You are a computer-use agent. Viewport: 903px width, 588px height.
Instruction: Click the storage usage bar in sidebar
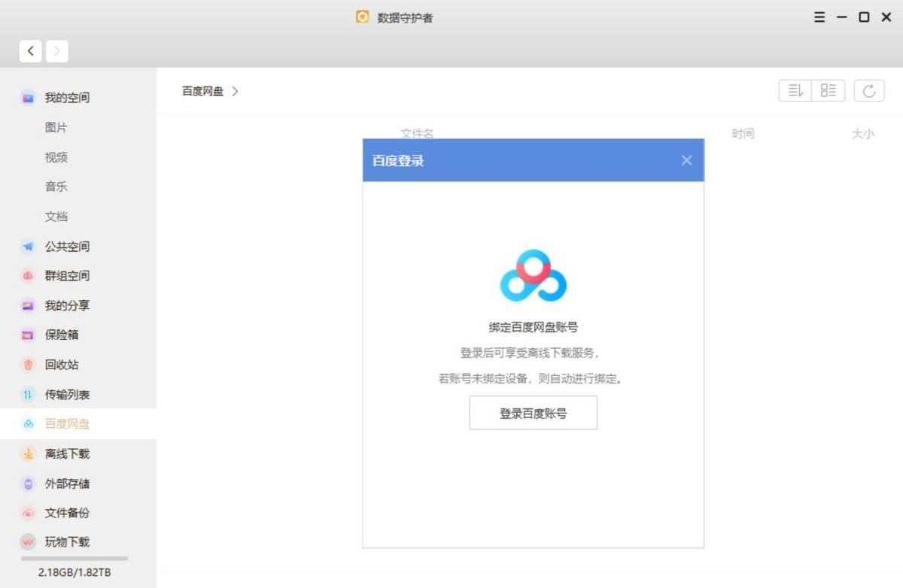74,559
